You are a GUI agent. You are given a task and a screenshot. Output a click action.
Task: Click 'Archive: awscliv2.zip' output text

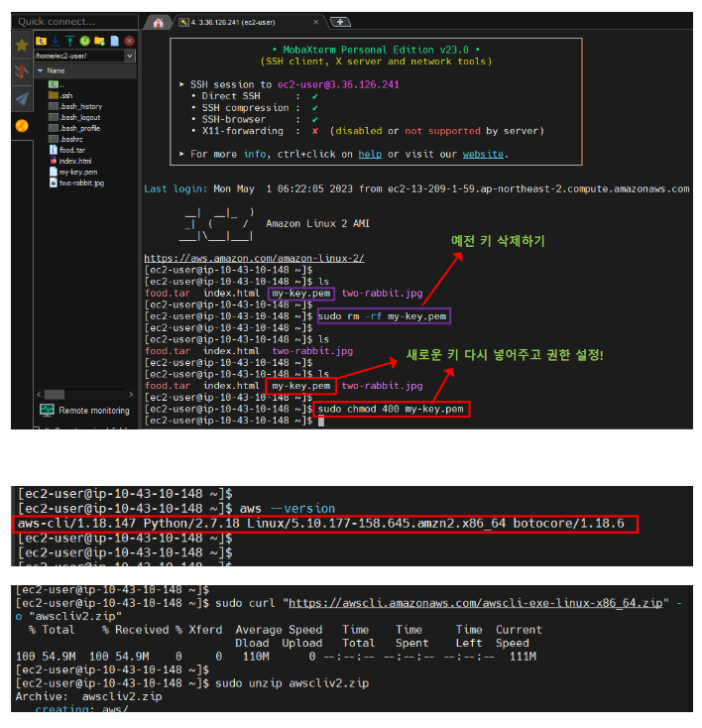(x=88, y=696)
